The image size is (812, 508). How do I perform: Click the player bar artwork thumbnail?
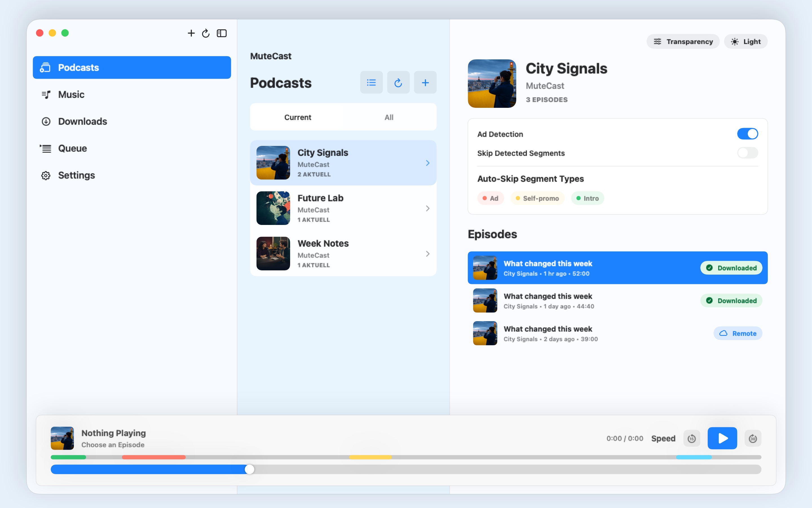[62, 438]
